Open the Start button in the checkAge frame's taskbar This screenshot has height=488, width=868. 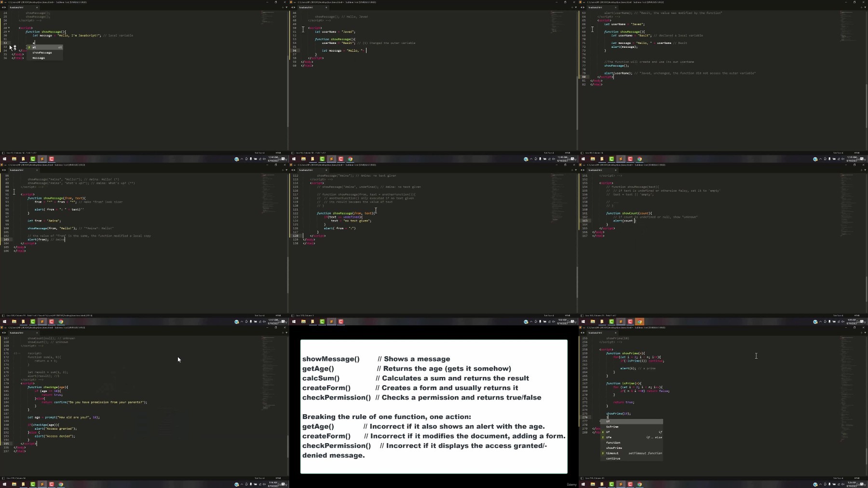click(4, 484)
